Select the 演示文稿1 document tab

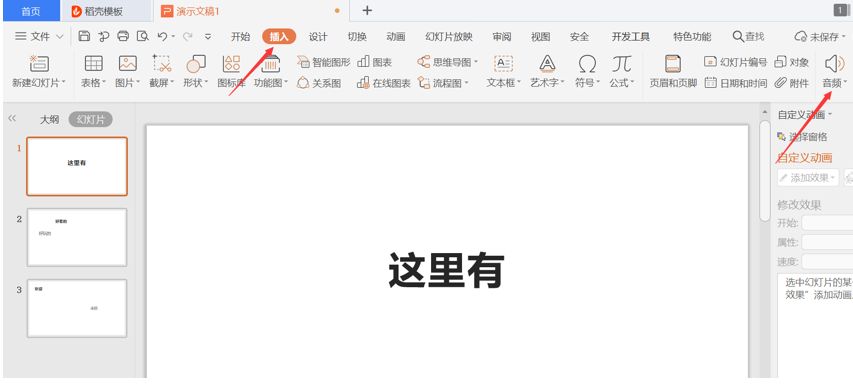coord(251,11)
